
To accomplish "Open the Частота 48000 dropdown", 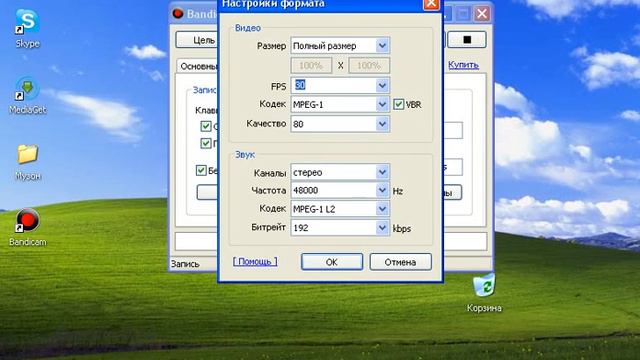I will [382, 190].
